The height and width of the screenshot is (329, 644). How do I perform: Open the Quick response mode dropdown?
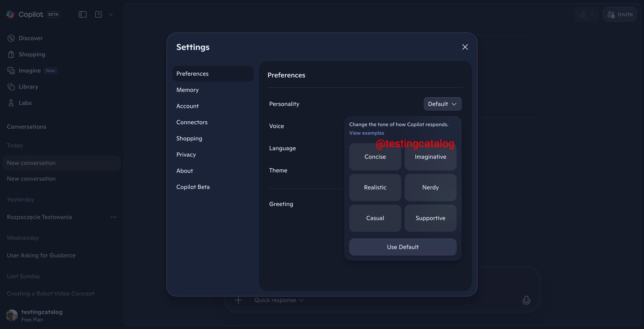coord(279,300)
